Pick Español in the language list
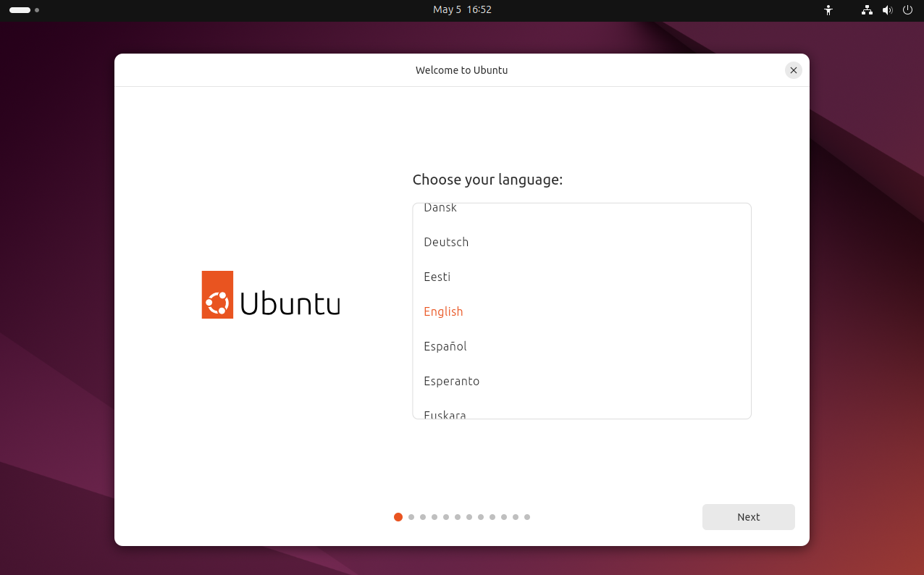Viewport: 924px width, 575px height. (445, 346)
